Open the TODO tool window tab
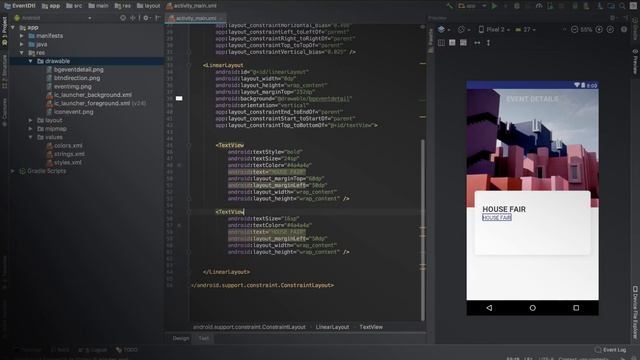 pyautogui.click(x=127, y=350)
